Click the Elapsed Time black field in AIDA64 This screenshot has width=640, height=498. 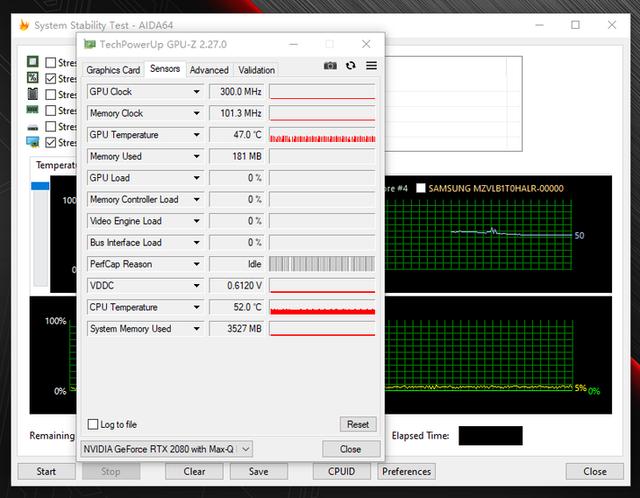tap(491, 436)
